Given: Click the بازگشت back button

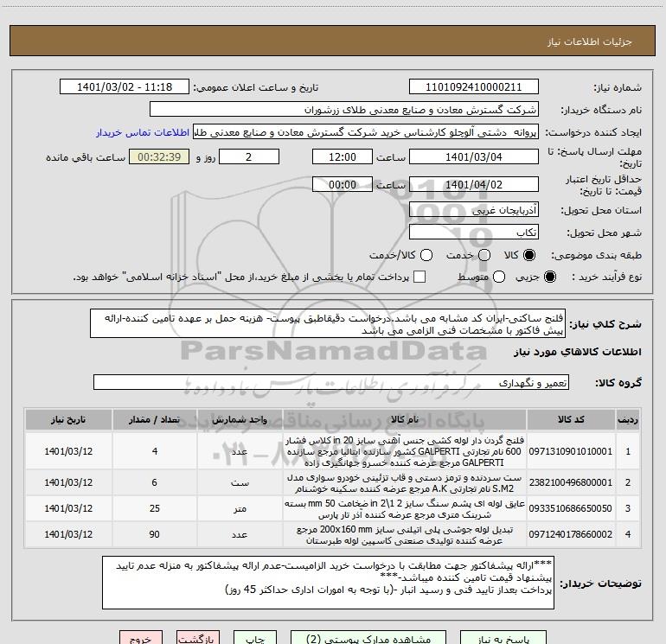Looking at the screenshot, I should 198,639.
